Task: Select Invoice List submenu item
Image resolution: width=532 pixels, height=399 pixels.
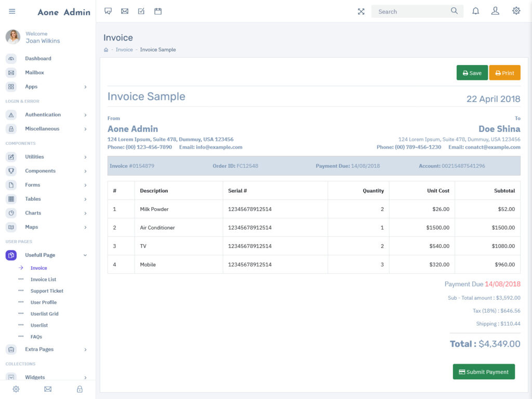Action: [44, 280]
